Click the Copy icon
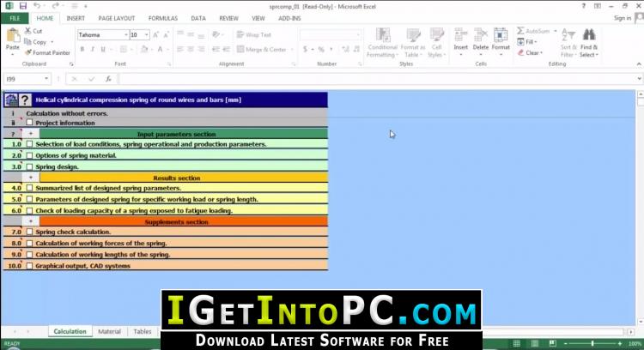 tap(28, 42)
